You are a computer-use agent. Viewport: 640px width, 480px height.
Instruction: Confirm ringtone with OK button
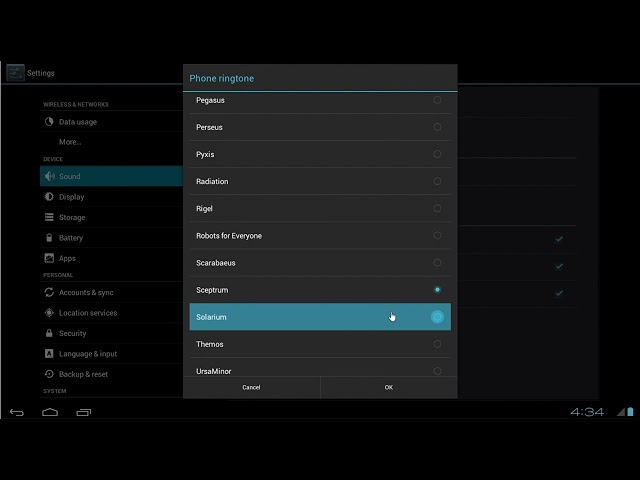pos(389,387)
